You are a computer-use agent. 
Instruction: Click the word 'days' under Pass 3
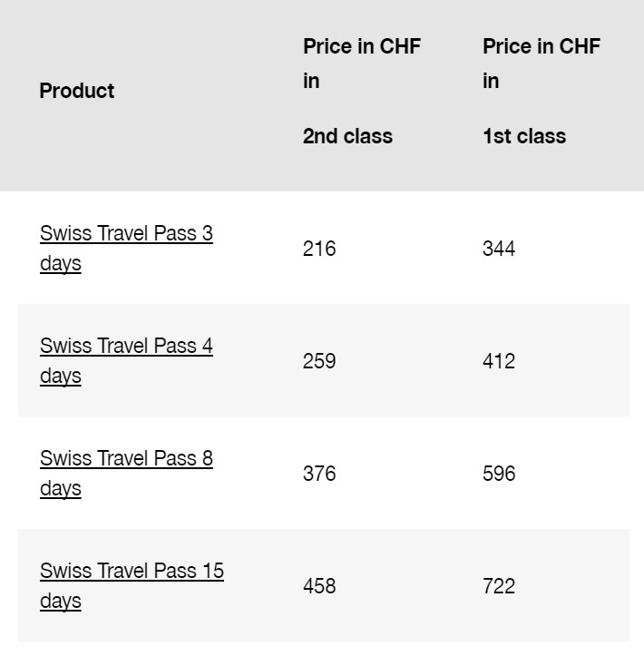click(61, 264)
